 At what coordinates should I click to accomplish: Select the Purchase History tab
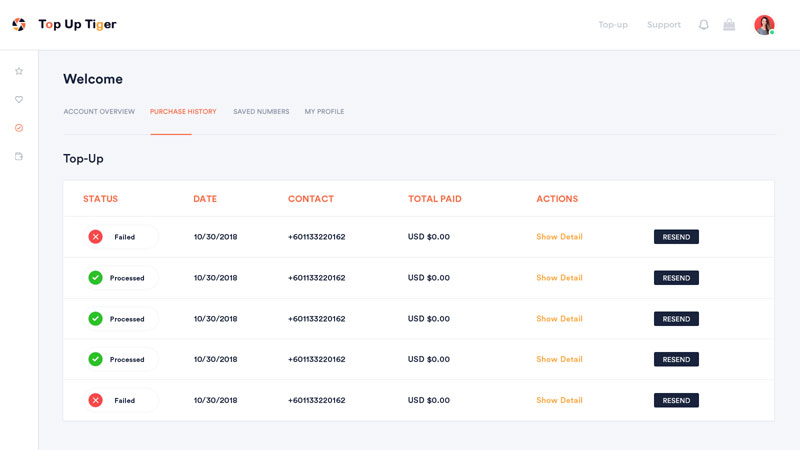(183, 112)
